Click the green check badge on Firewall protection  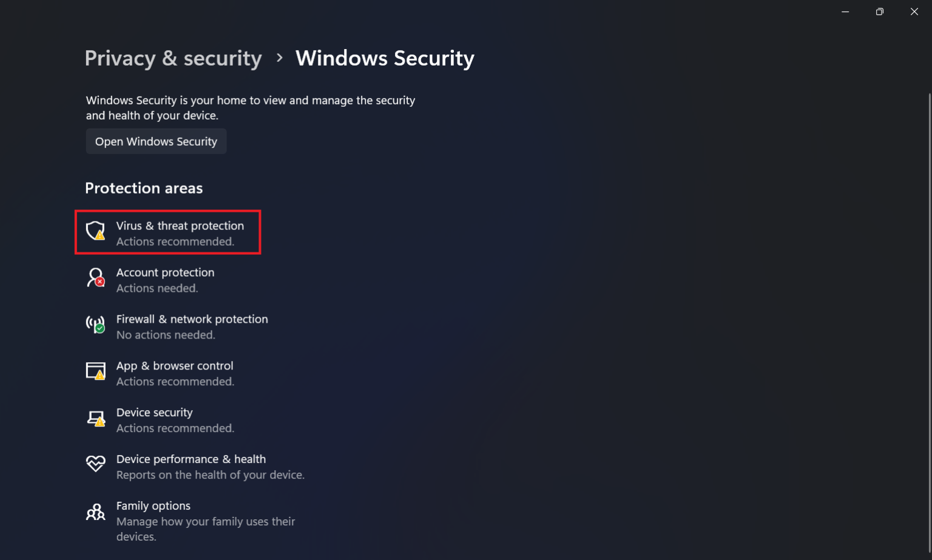pyautogui.click(x=101, y=329)
